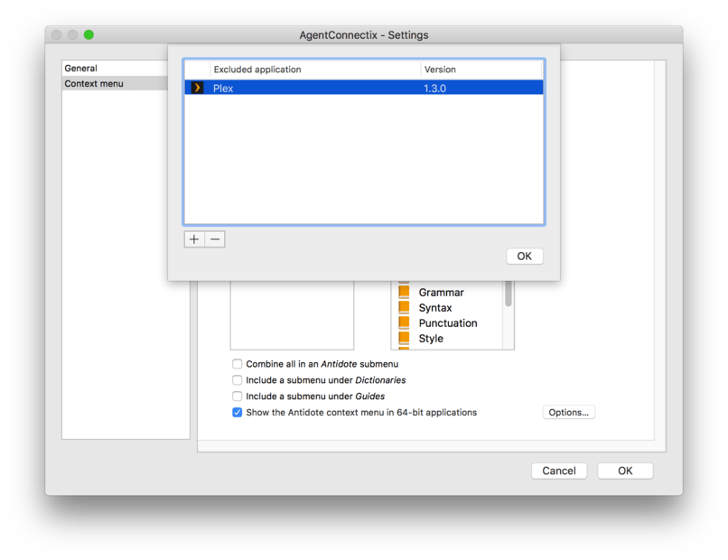Cancel the Settings window
This screenshot has height=560, width=728.
coord(559,471)
